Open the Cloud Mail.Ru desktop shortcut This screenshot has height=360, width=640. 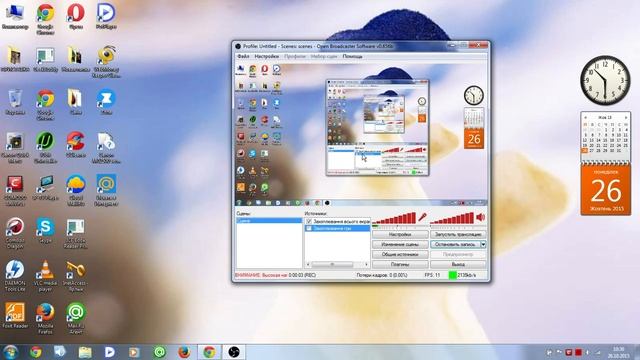pyautogui.click(x=76, y=191)
